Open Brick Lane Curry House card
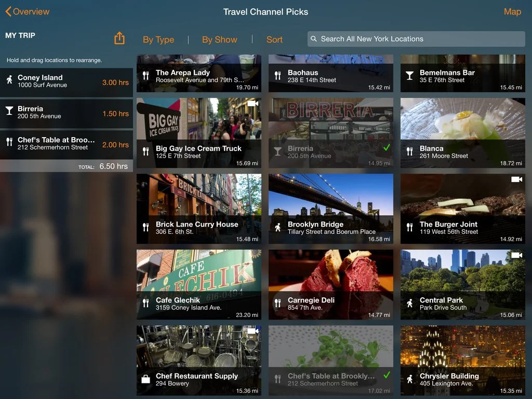This screenshot has height=399, width=532. (x=199, y=209)
